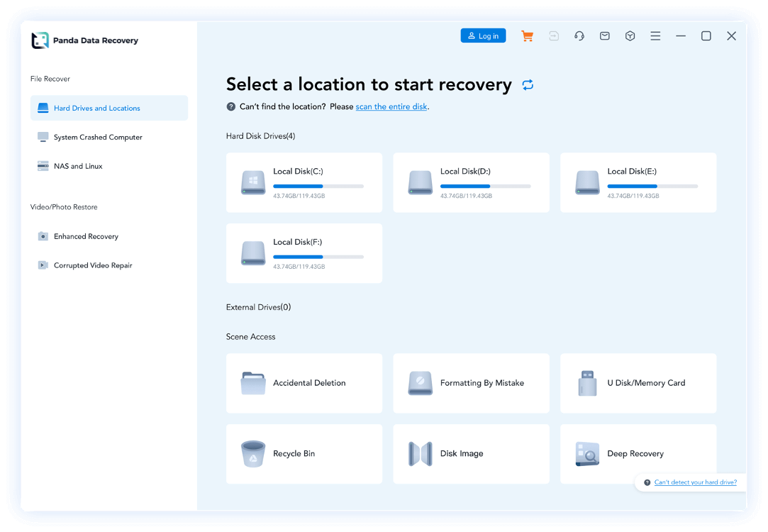Screen dimensions: 768x532
Task: Click the hexagon cube icon in header
Action: point(630,36)
